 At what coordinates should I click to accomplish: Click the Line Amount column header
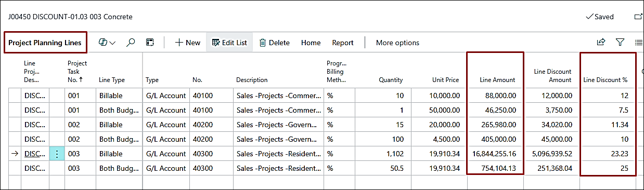497,80
